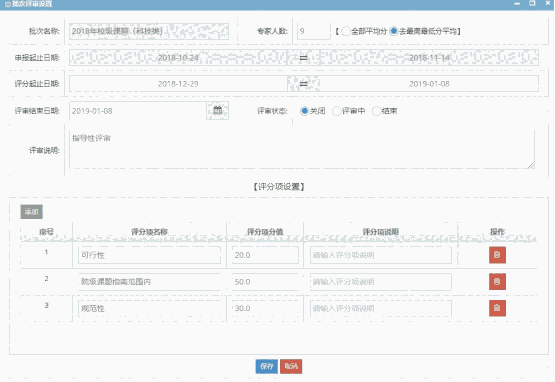Click the 2018-12-29 scoring start date
The image size is (555, 382).
[x=178, y=84]
